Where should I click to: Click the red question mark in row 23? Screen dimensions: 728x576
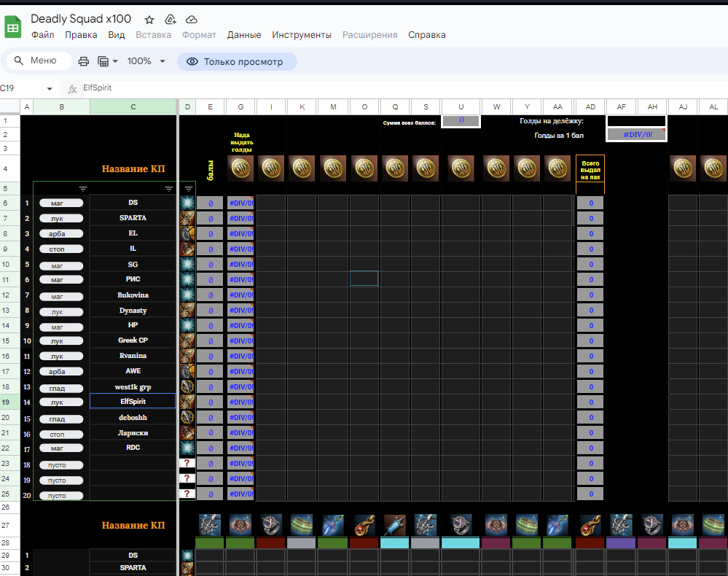187,463
